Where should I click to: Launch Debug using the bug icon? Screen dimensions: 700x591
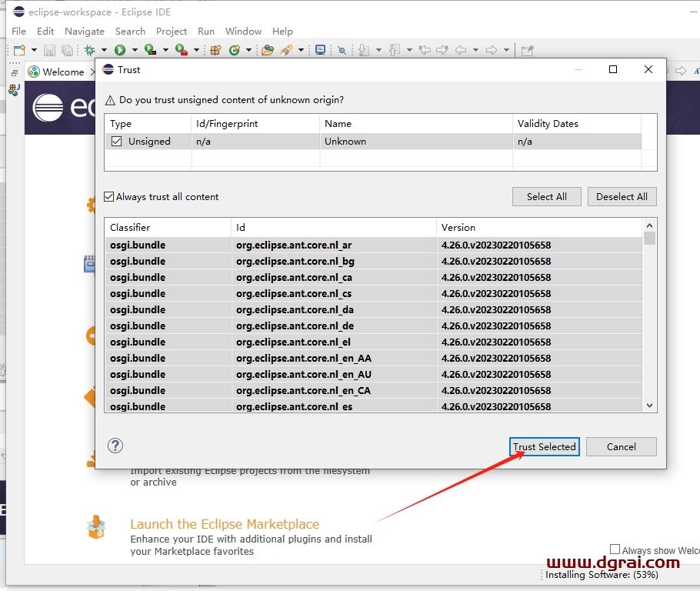90,50
